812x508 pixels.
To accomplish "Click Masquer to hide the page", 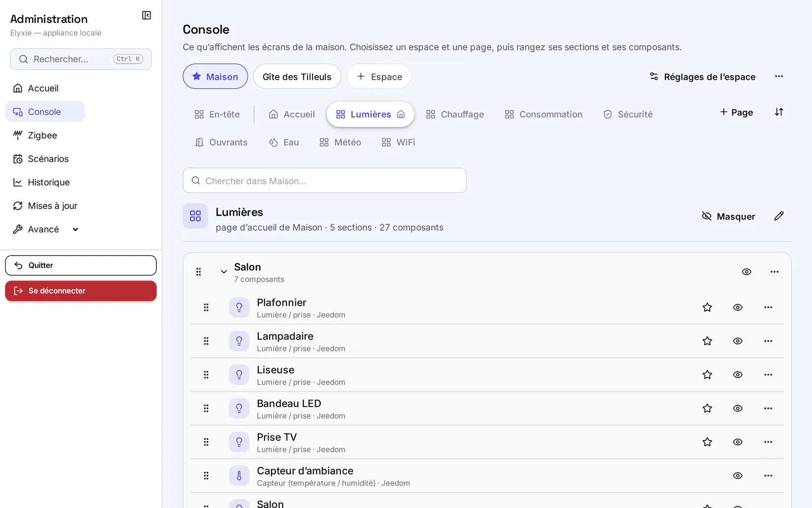I will (x=728, y=216).
